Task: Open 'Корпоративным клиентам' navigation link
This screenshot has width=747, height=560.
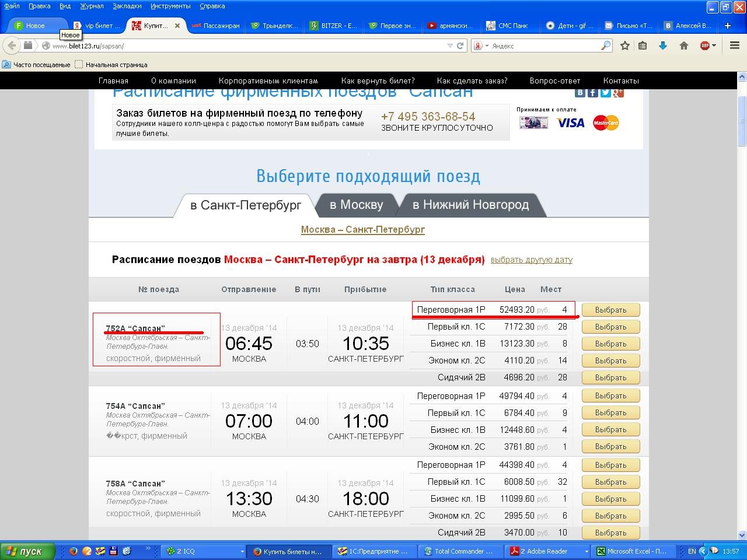Action: coord(268,80)
